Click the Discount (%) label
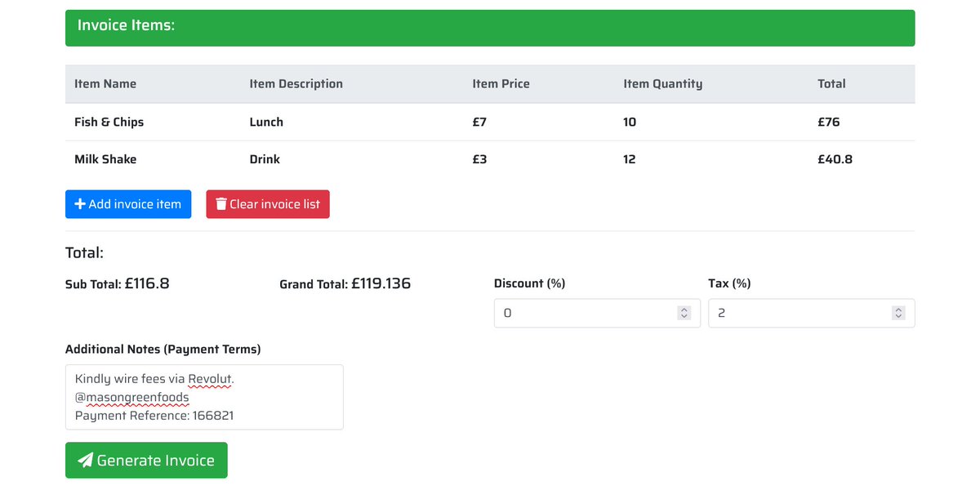This screenshot has width=980, height=486. click(x=529, y=283)
